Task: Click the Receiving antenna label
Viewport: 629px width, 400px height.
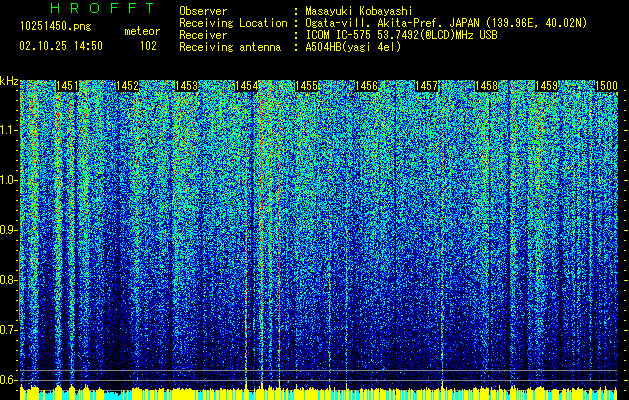Action: coord(230,47)
